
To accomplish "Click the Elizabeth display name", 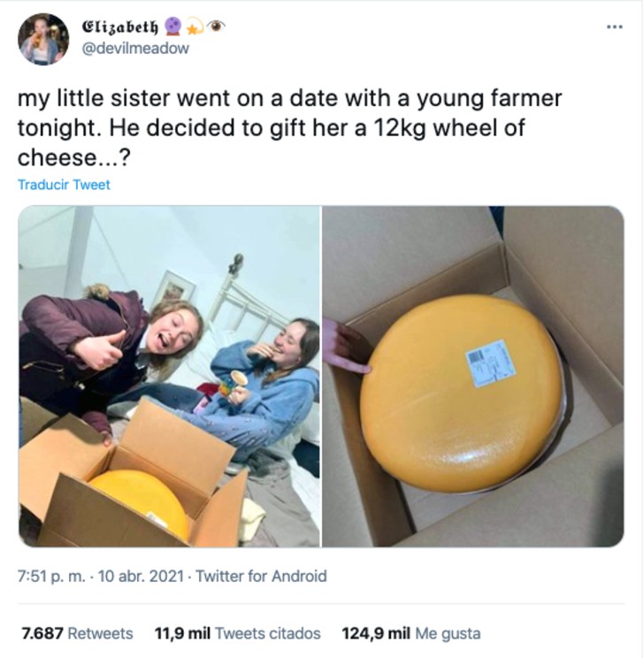I will tap(120, 27).
